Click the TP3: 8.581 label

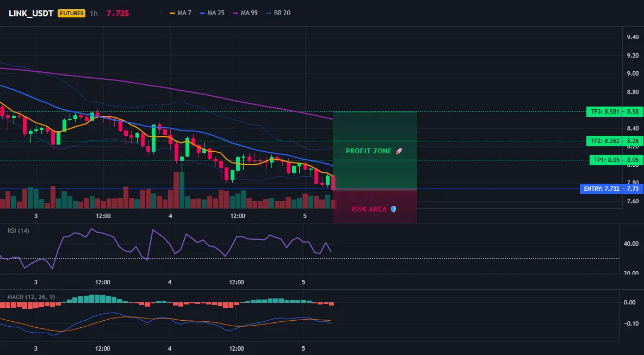click(605, 111)
